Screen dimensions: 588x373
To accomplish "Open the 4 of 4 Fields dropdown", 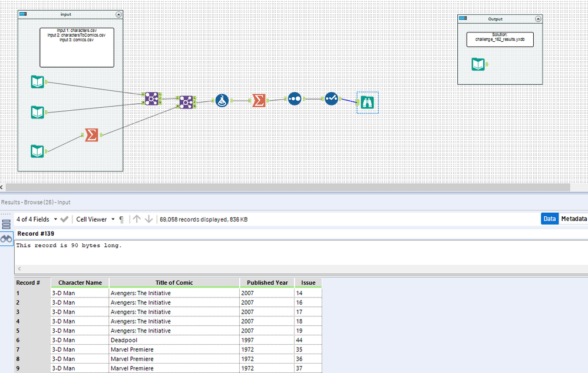I will (x=37, y=219).
